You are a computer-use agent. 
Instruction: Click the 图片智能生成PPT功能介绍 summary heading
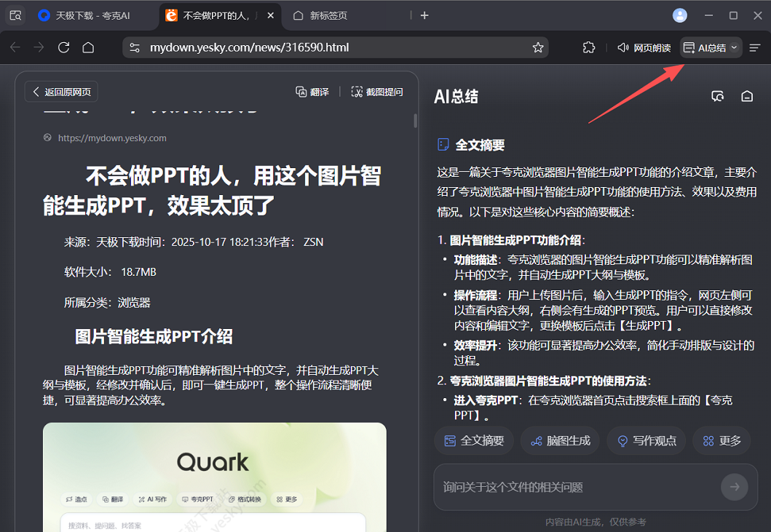coord(515,240)
